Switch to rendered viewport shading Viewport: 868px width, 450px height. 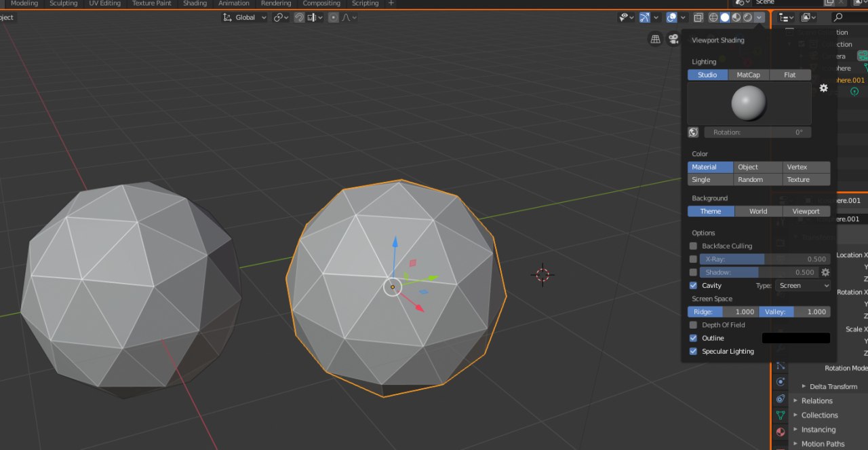click(748, 18)
